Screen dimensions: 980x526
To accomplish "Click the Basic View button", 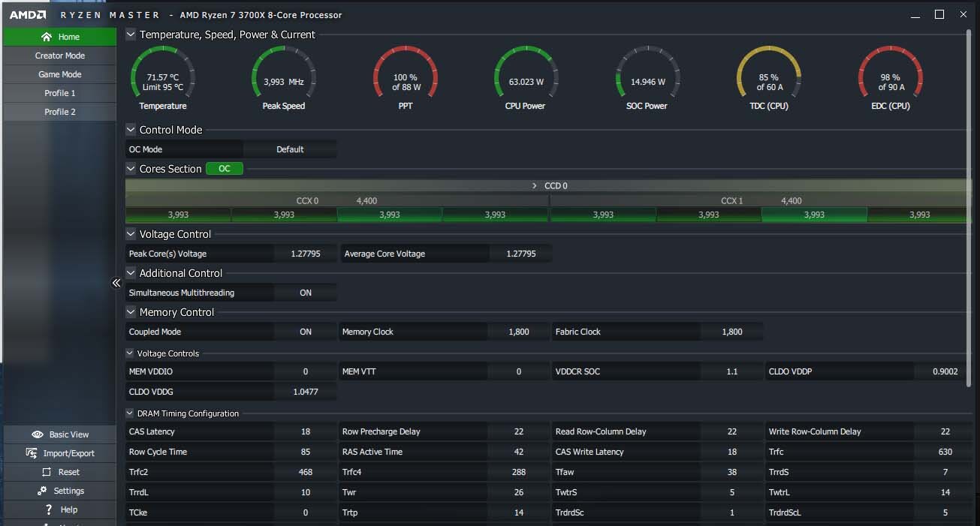I will tap(59, 434).
